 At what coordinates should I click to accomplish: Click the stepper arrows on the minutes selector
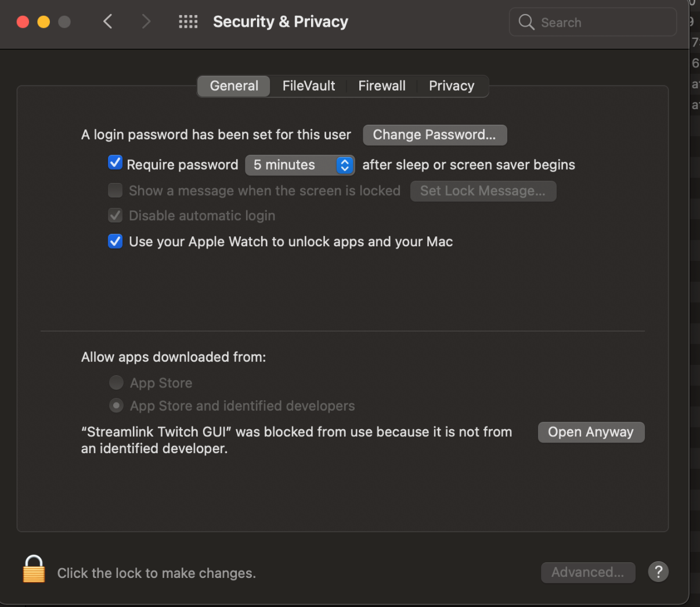click(x=345, y=165)
